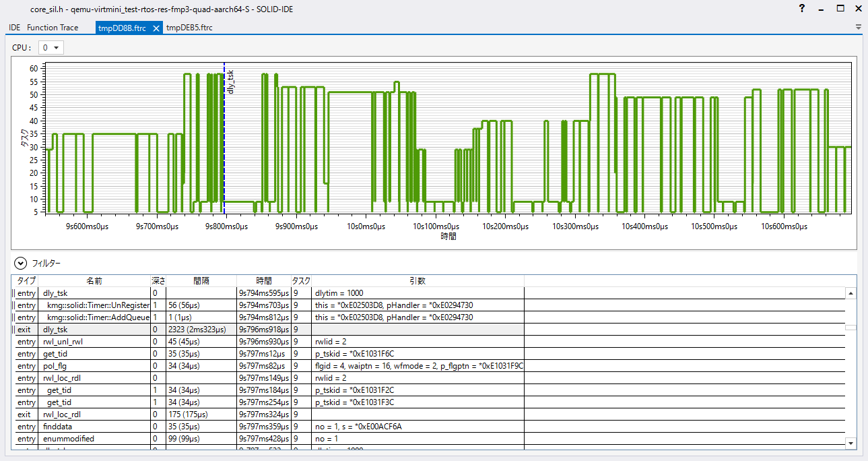Click scroll up arrow in trace table
This screenshot has height=461, width=868.
(x=850, y=294)
